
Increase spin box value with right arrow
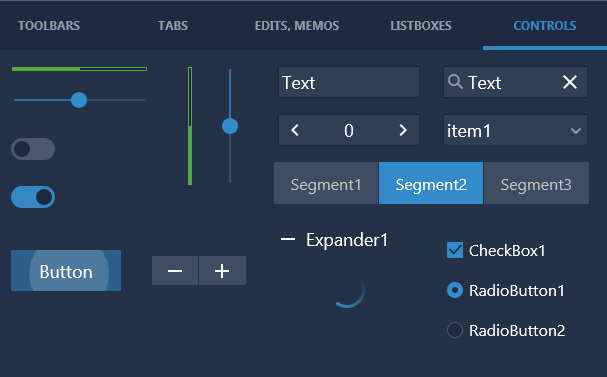click(403, 130)
